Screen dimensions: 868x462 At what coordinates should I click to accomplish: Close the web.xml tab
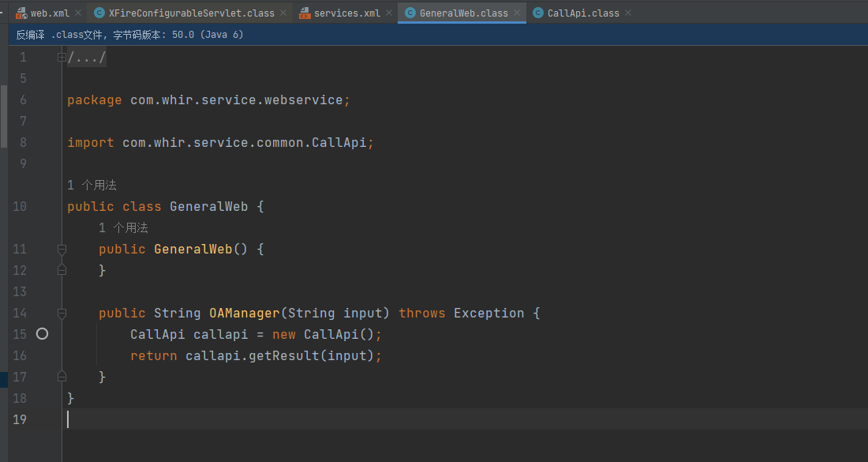[78, 13]
